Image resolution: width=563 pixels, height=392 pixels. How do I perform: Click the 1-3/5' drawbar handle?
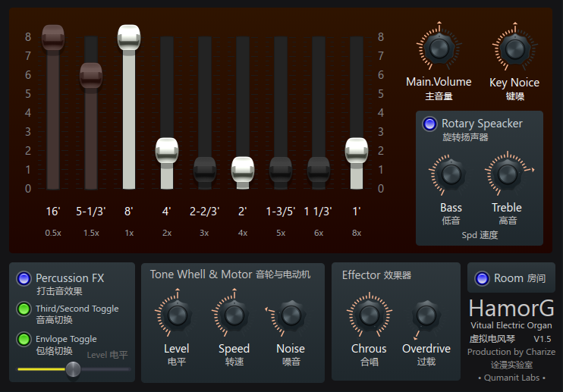(x=281, y=170)
